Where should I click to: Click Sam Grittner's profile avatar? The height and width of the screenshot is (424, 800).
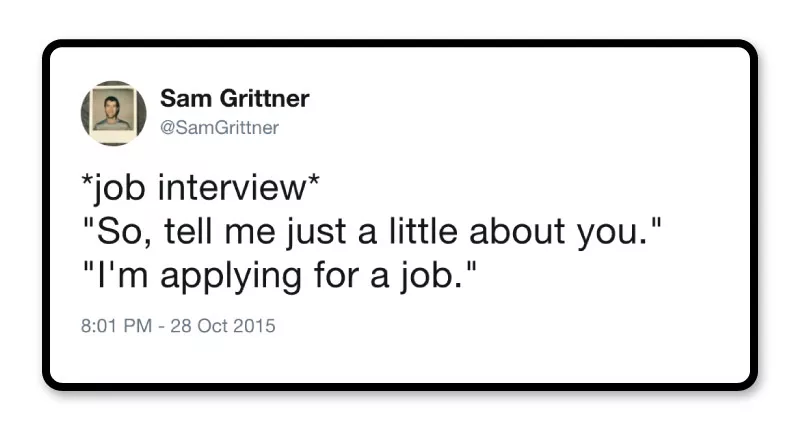(113, 113)
